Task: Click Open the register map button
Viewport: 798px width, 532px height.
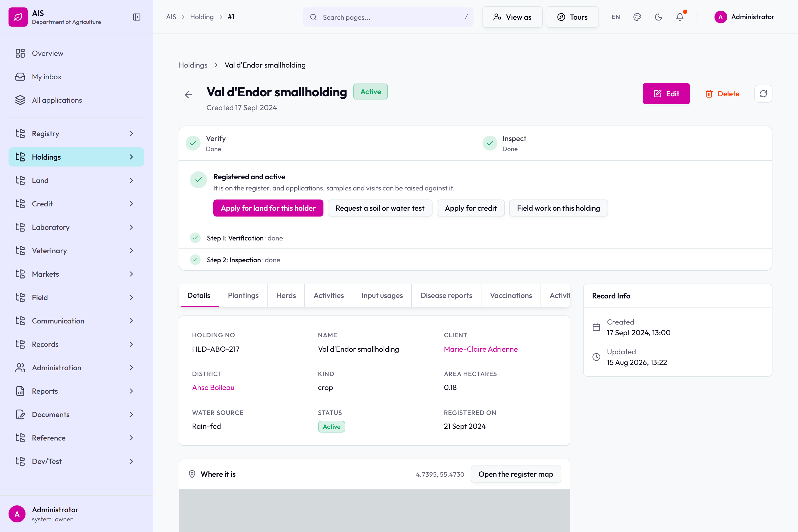Action: [x=516, y=474]
